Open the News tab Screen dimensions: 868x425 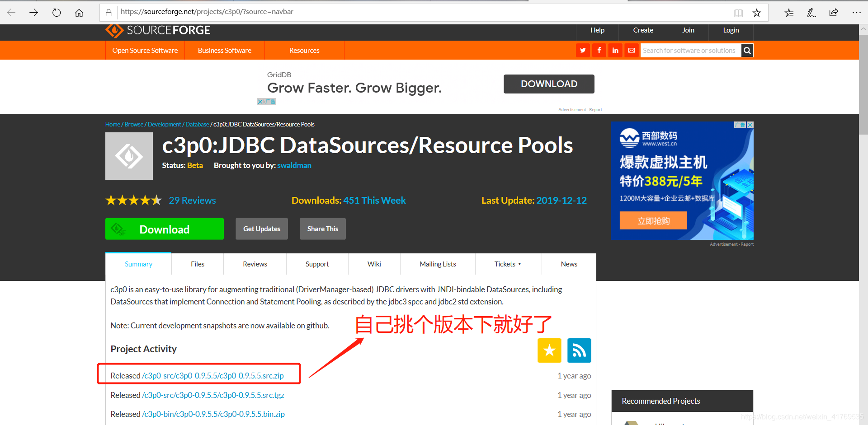point(569,264)
